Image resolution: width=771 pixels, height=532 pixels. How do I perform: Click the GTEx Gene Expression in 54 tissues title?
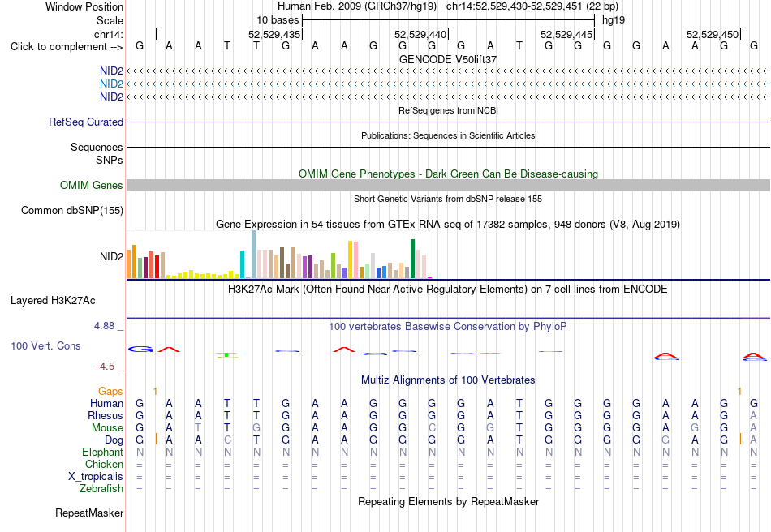(448, 225)
